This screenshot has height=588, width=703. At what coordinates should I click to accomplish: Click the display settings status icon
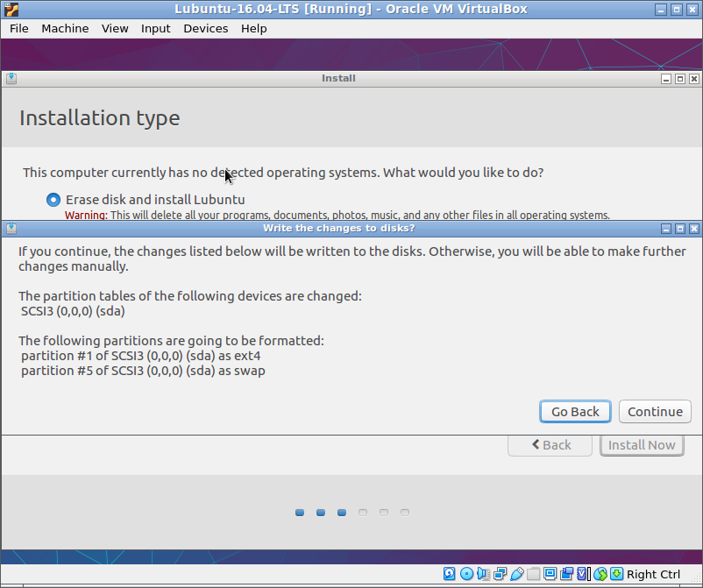550,574
